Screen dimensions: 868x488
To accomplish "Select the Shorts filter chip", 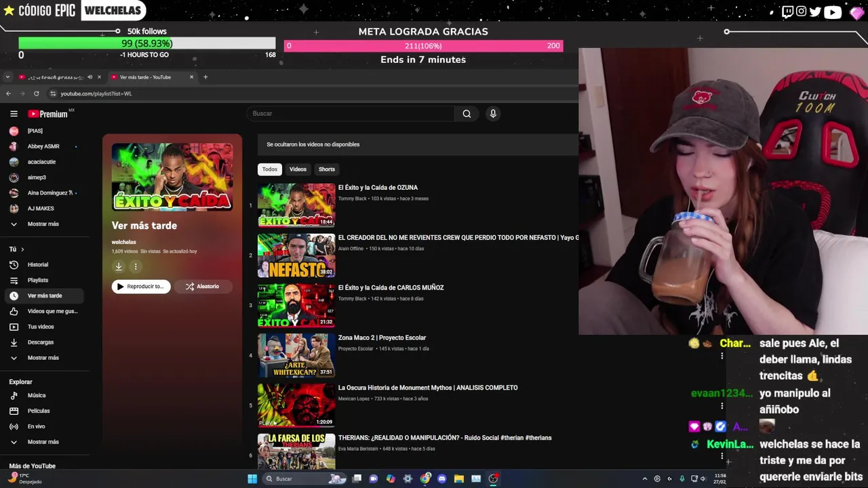I will click(327, 169).
